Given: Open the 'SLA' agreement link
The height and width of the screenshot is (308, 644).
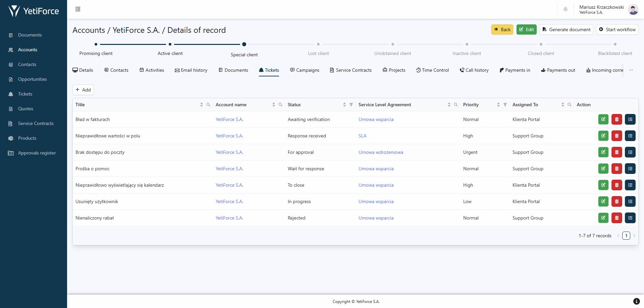Looking at the screenshot, I should coord(363,136).
